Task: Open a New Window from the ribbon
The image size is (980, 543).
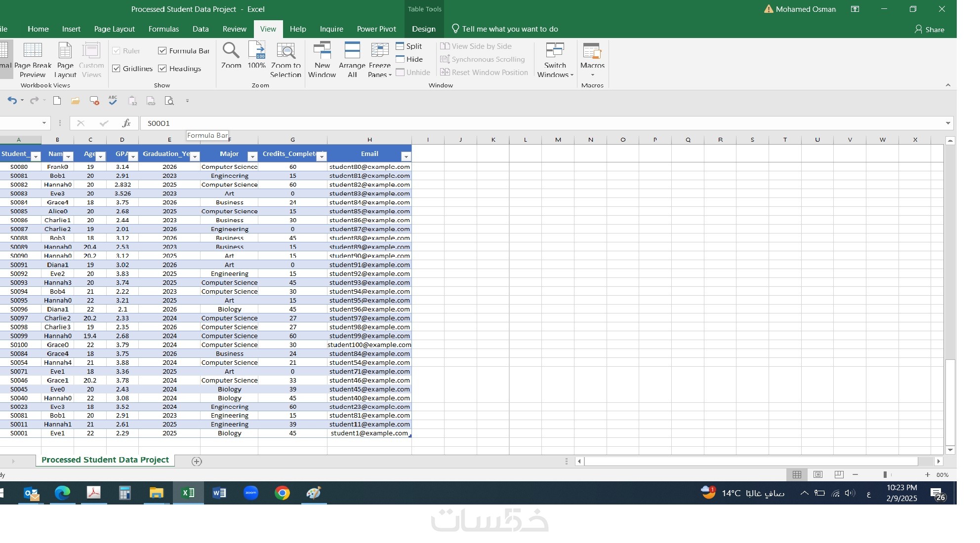Action: (x=322, y=51)
